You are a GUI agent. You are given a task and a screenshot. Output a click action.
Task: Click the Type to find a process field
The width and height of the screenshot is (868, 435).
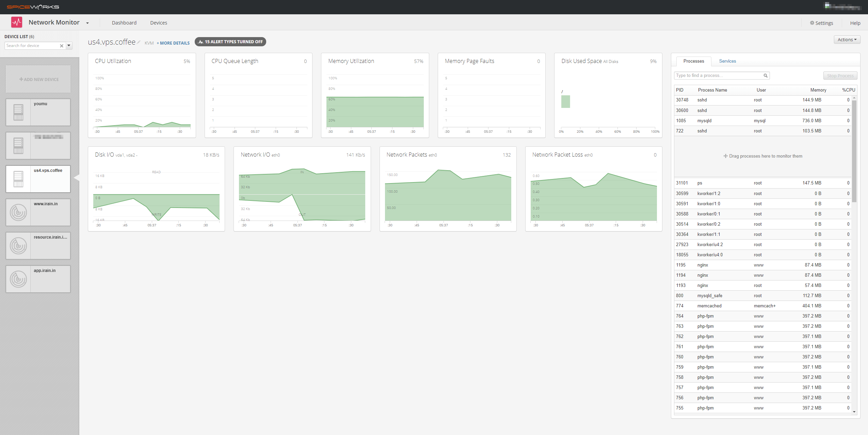pyautogui.click(x=718, y=76)
